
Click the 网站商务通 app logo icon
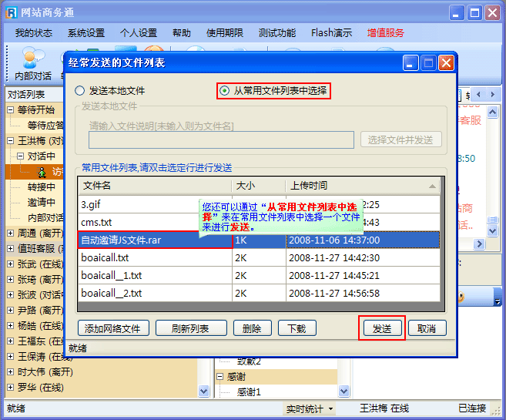11,13
